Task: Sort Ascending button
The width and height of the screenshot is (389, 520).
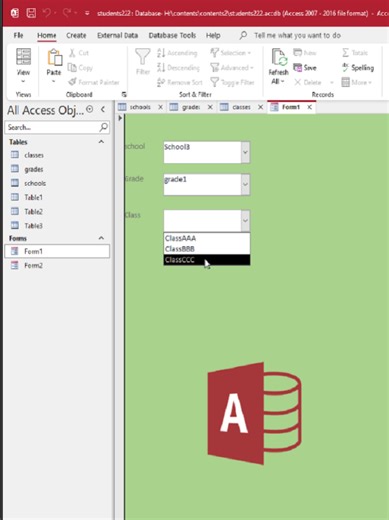Action: click(x=177, y=53)
